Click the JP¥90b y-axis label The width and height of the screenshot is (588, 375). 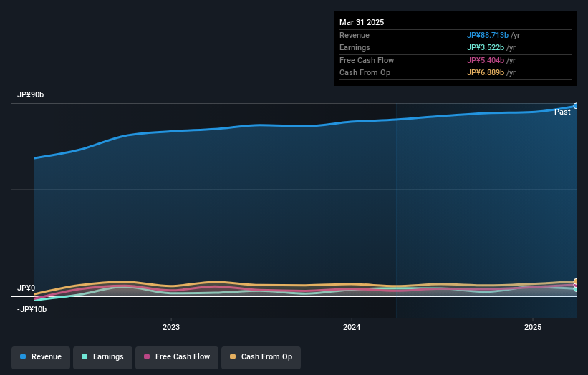point(30,94)
